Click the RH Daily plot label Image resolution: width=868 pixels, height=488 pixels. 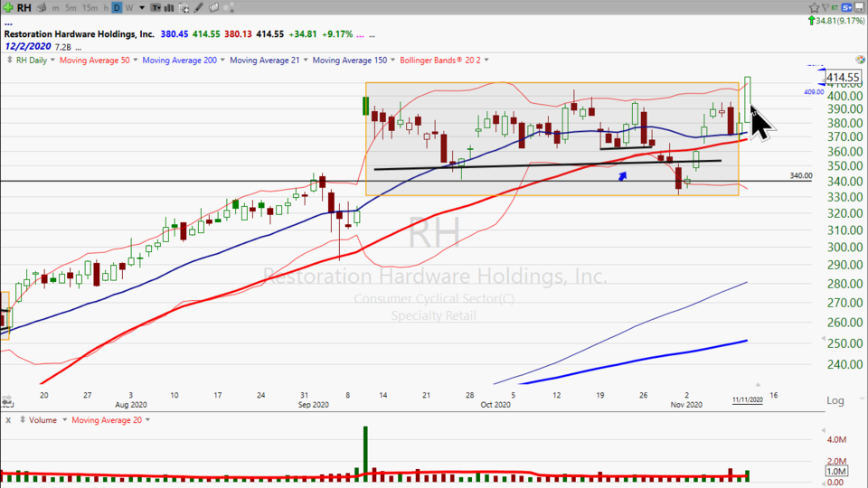pos(31,61)
